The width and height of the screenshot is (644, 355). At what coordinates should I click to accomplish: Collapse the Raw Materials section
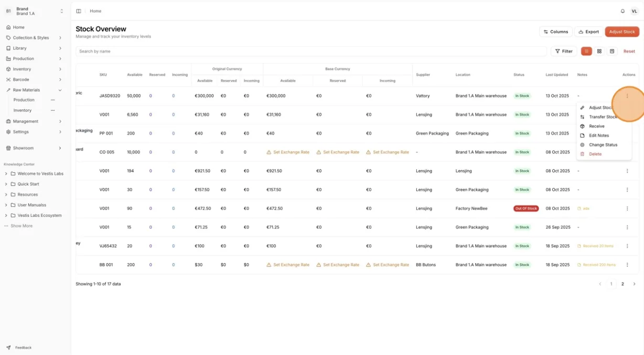click(34, 90)
